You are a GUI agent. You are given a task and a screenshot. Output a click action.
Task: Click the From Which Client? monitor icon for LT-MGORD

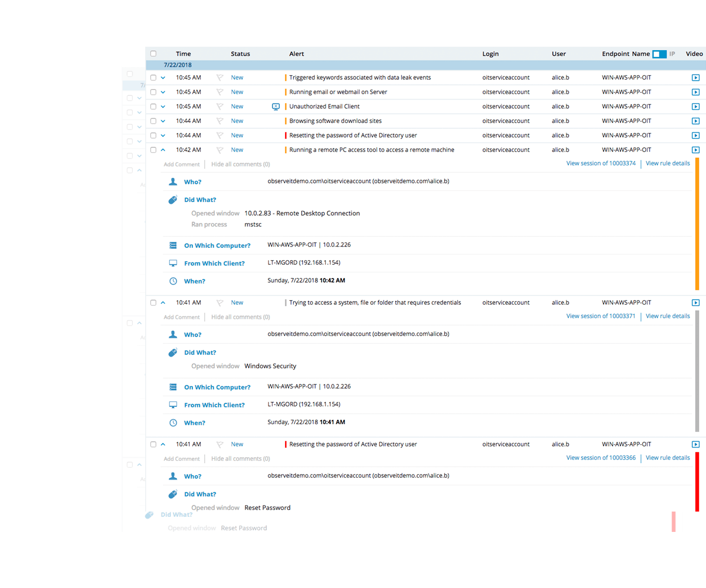point(172,263)
